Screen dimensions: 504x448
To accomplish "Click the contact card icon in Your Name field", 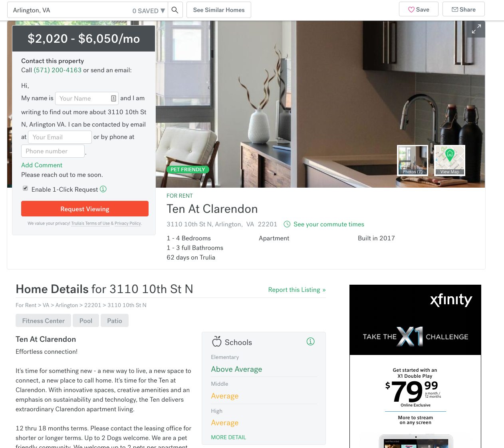I will pos(113,98).
